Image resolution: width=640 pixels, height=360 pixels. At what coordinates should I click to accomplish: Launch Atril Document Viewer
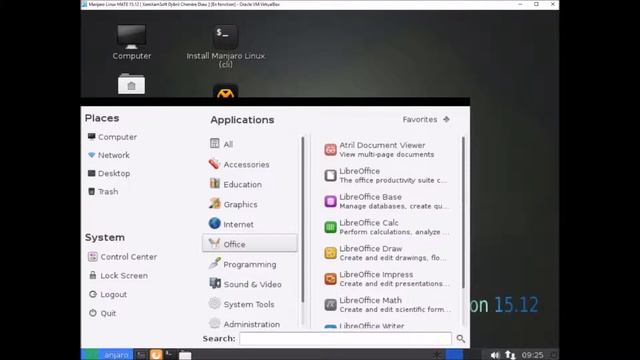click(387, 149)
